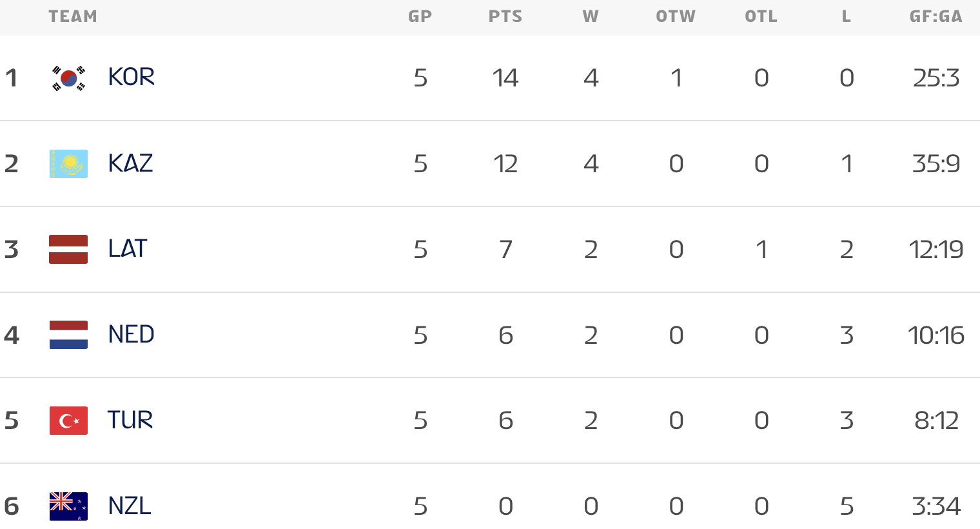Viewport: 980px width, 529px height.
Task: Click the OTW column header
Action: pos(676,17)
